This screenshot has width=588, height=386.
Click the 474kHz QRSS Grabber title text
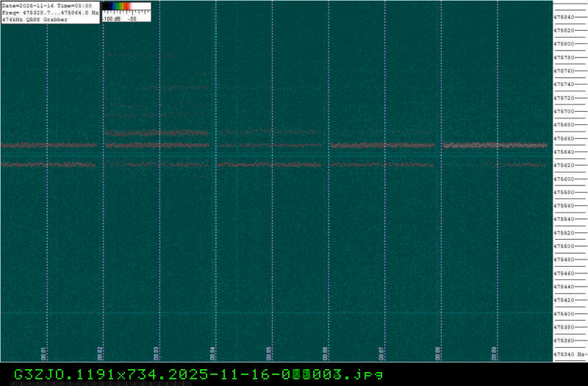[x=35, y=20]
